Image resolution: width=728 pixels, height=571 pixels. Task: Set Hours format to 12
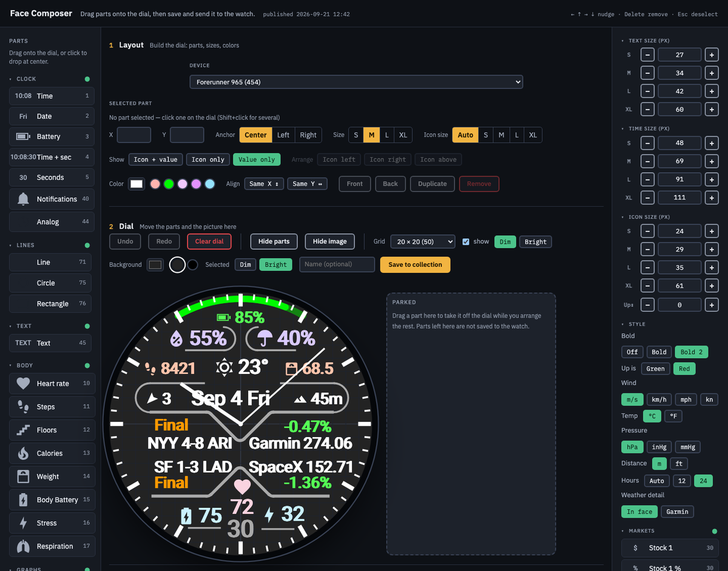pos(681,481)
